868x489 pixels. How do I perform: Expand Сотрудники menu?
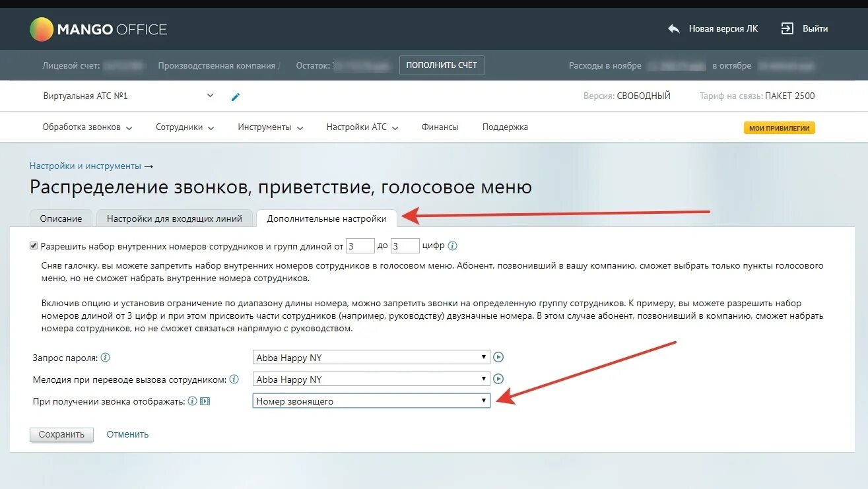[185, 127]
